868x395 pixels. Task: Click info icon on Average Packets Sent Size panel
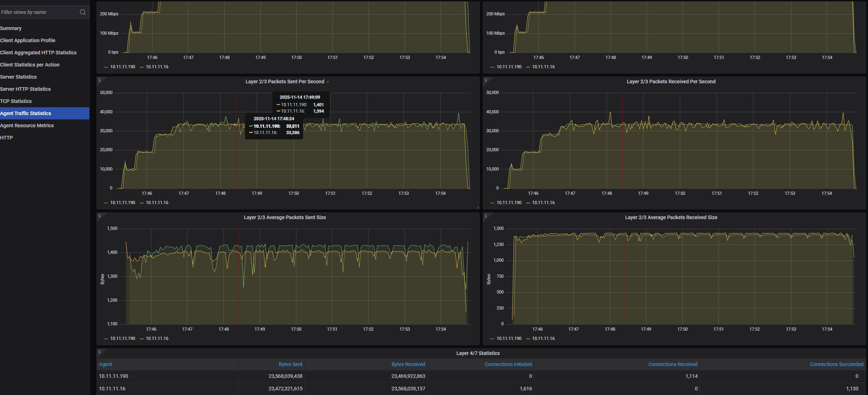click(100, 216)
